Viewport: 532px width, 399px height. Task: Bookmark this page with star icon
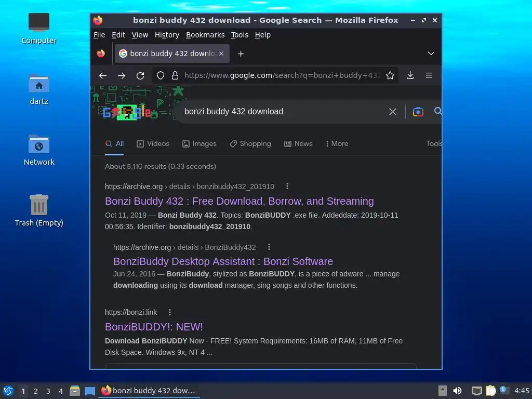point(390,75)
